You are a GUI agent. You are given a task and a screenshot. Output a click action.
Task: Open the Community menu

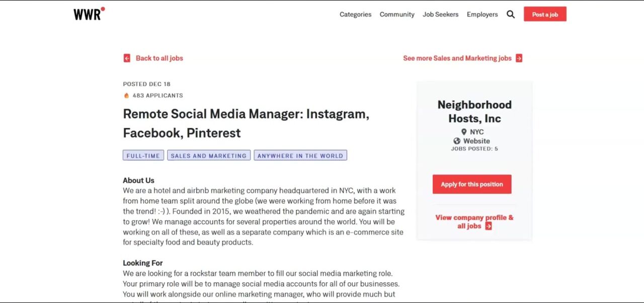tap(397, 15)
